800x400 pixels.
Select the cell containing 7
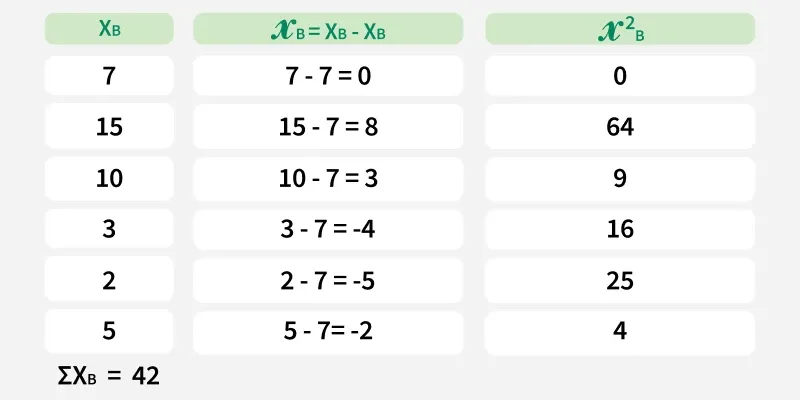pyautogui.click(x=109, y=76)
